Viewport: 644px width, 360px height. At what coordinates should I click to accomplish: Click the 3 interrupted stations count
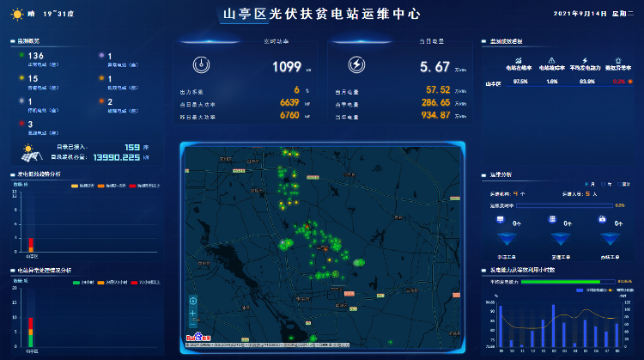pyautogui.click(x=31, y=124)
